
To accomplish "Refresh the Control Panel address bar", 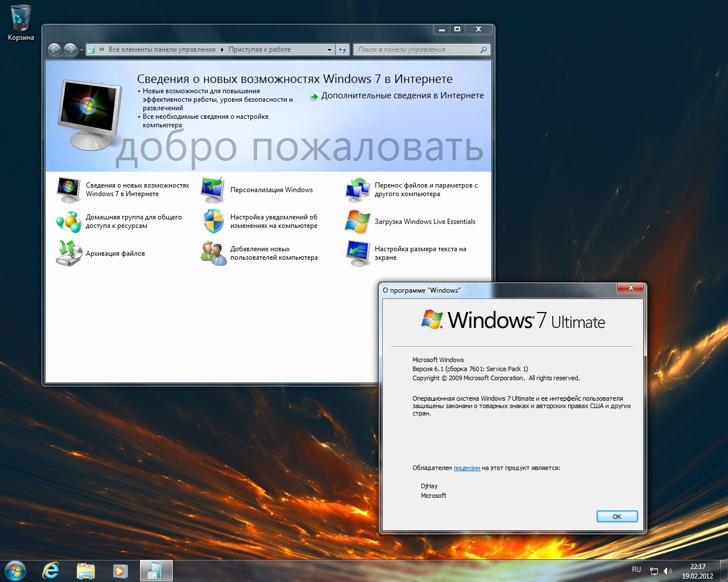I will pos(342,49).
